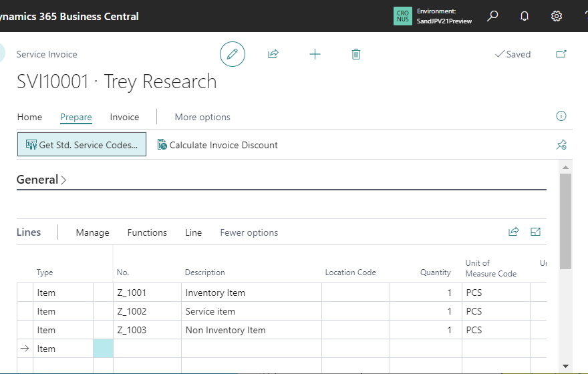The image size is (588, 374).
Task: Click Fewer options in Lines
Action: (249, 232)
